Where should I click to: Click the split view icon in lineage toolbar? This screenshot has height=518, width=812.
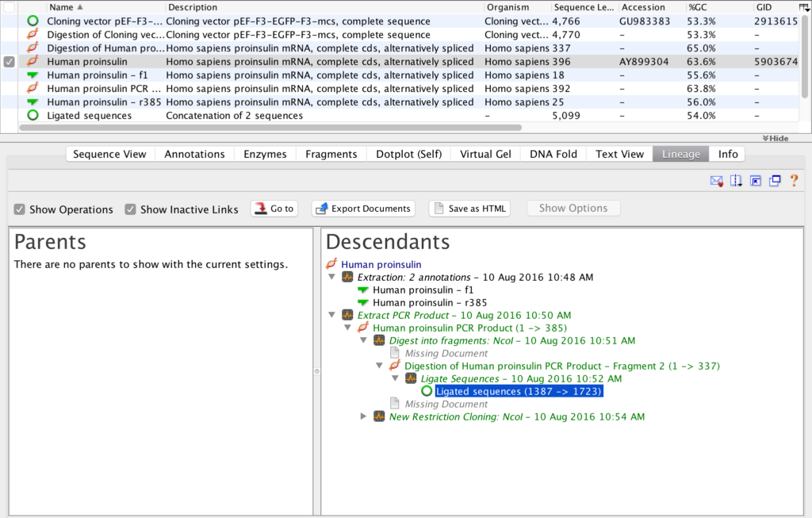[735, 181]
